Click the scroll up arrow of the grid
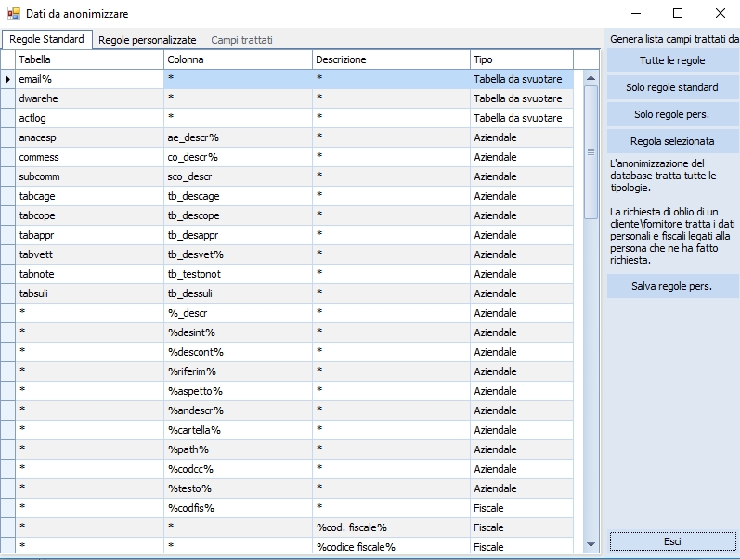The image size is (740, 560). [x=591, y=79]
